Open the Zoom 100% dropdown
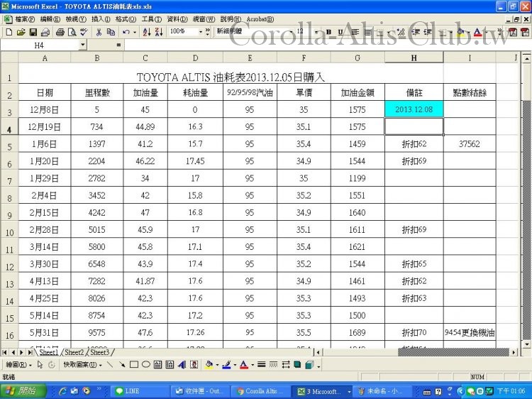This screenshot has width=532, height=399. pos(201,32)
